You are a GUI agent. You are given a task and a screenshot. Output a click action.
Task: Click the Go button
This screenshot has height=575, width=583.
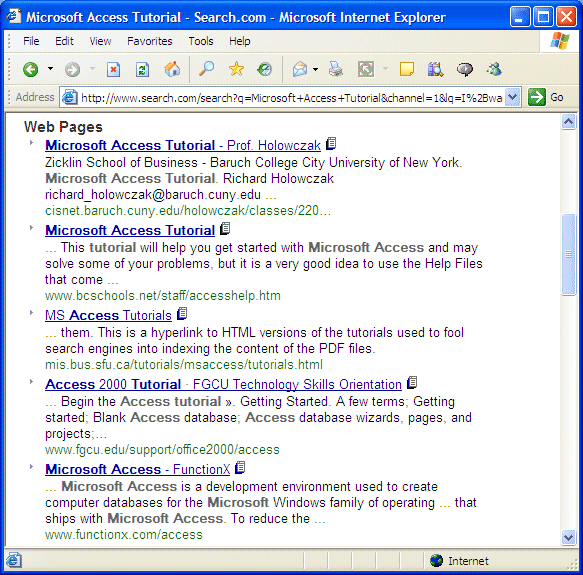coord(545,97)
